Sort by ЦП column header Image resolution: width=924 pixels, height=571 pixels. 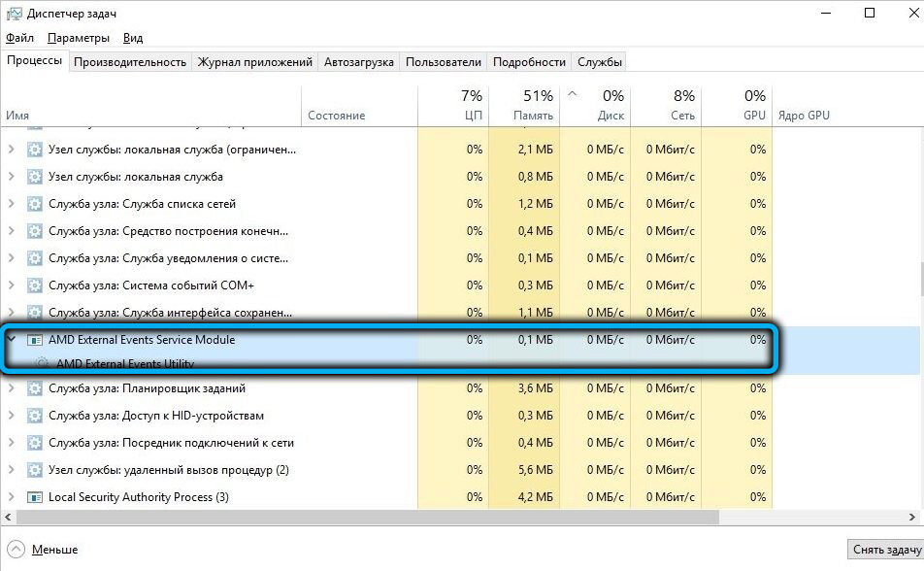point(453,106)
